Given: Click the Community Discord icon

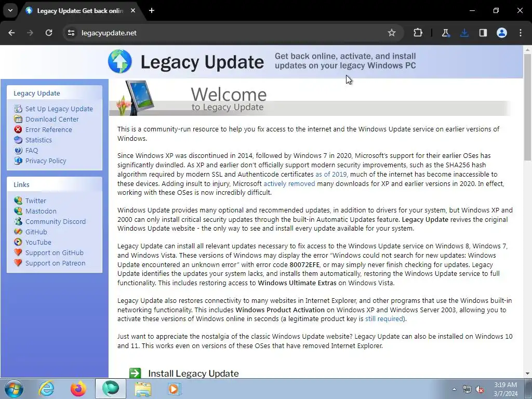Looking at the screenshot, I should (18, 221).
